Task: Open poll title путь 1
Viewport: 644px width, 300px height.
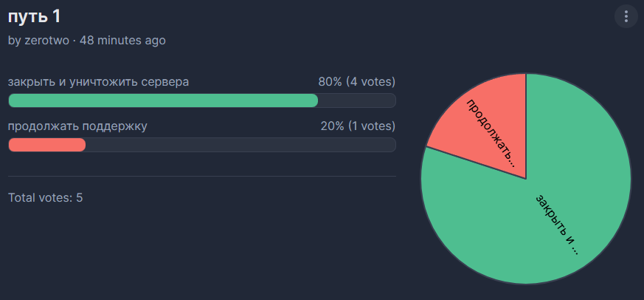Action: click(35, 17)
